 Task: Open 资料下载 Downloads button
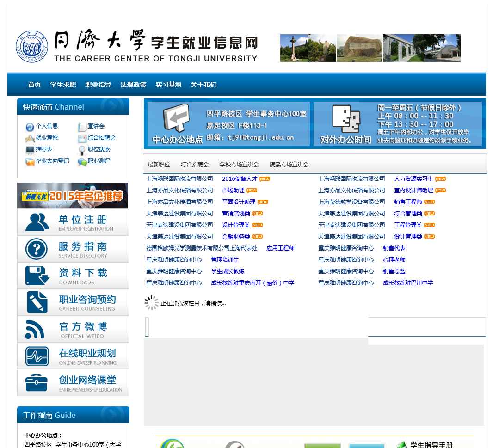(73, 276)
